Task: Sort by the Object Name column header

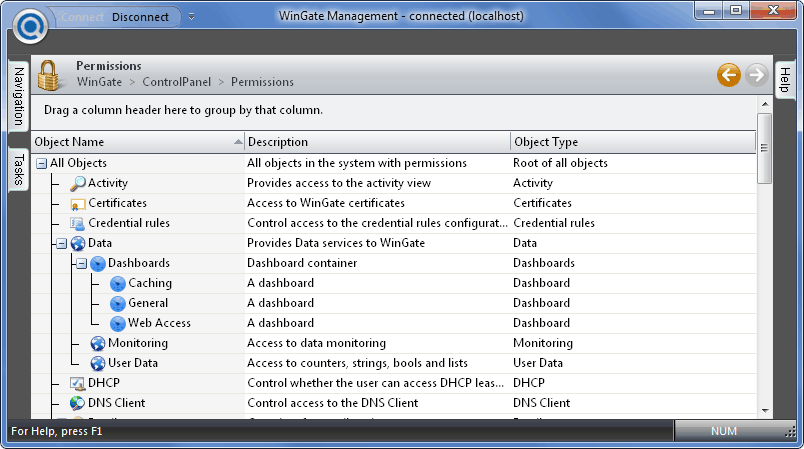Action: click(137, 142)
